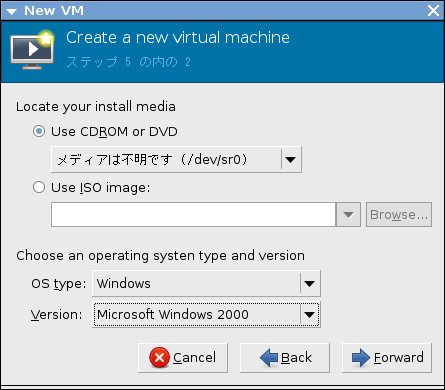Click the 'New VM' window title
Screen dimensions: 445x390
click(54, 11)
